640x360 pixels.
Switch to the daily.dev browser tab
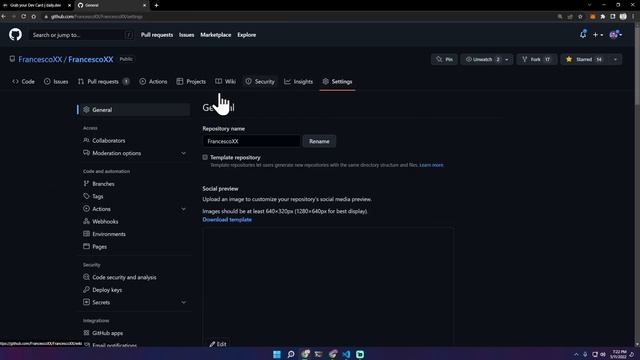pyautogui.click(x=37, y=5)
